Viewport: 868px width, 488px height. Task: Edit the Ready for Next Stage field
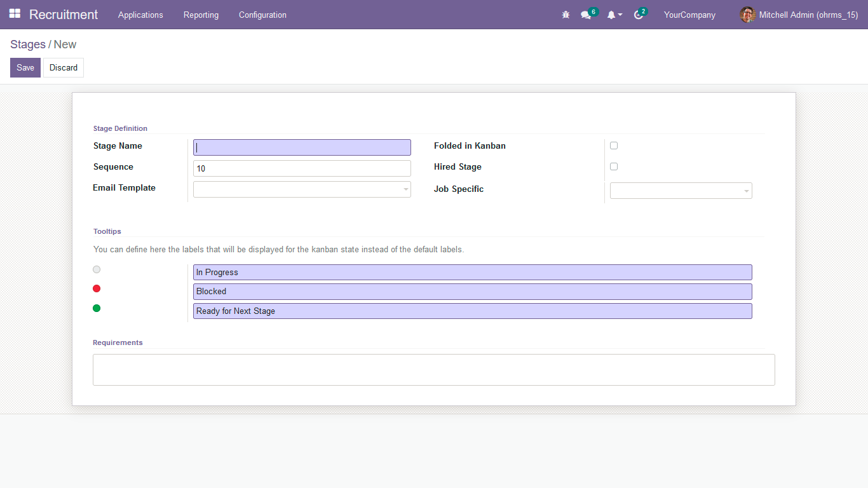[472, 311]
